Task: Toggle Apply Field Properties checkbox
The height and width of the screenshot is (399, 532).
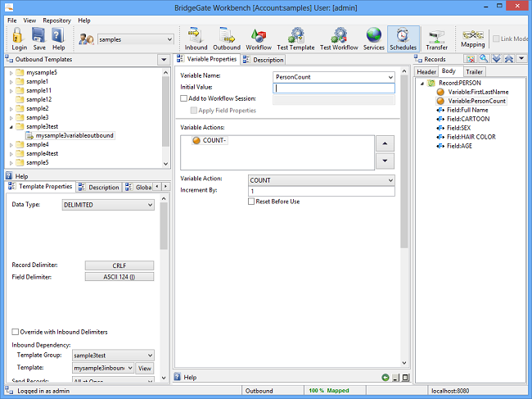Action: (194, 111)
